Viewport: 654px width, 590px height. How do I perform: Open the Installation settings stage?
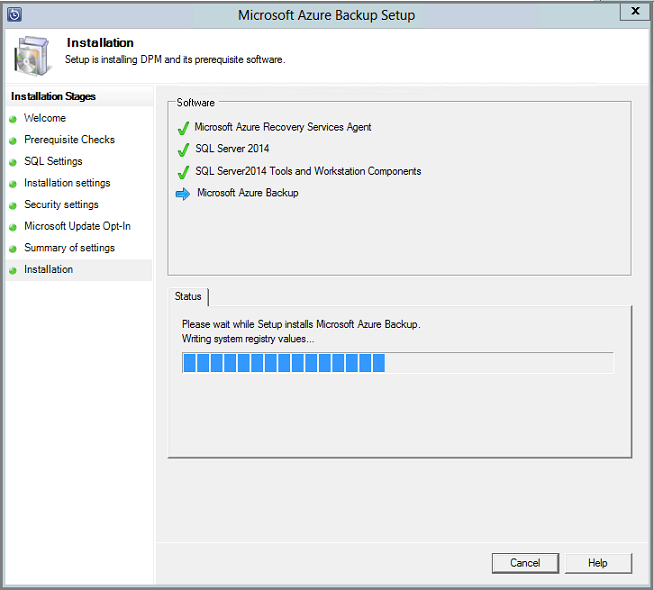(x=67, y=183)
